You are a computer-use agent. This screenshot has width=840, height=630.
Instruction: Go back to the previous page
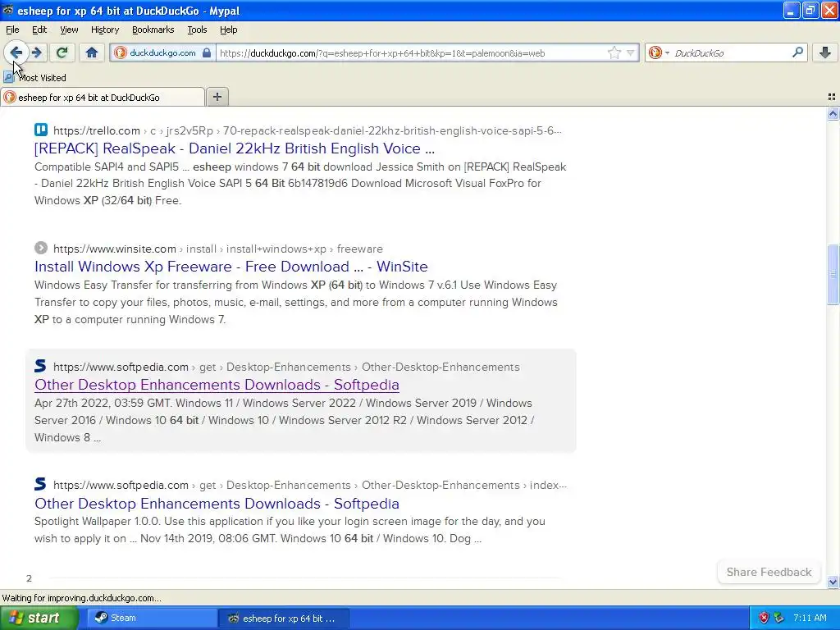coord(16,52)
